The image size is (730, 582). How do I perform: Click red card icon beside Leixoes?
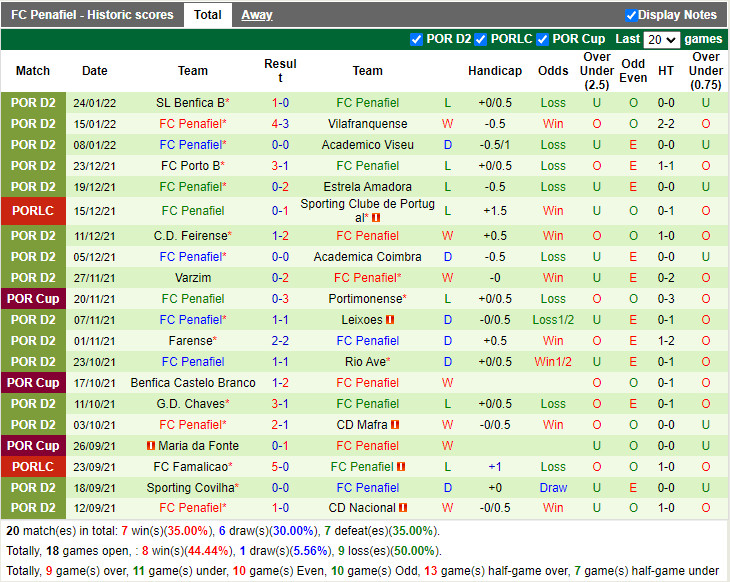click(x=390, y=320)
